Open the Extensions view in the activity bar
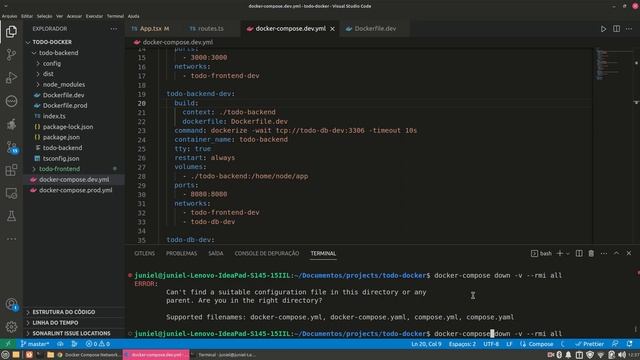The height and width of the screenshot is (360, 640). click(11, 170)
